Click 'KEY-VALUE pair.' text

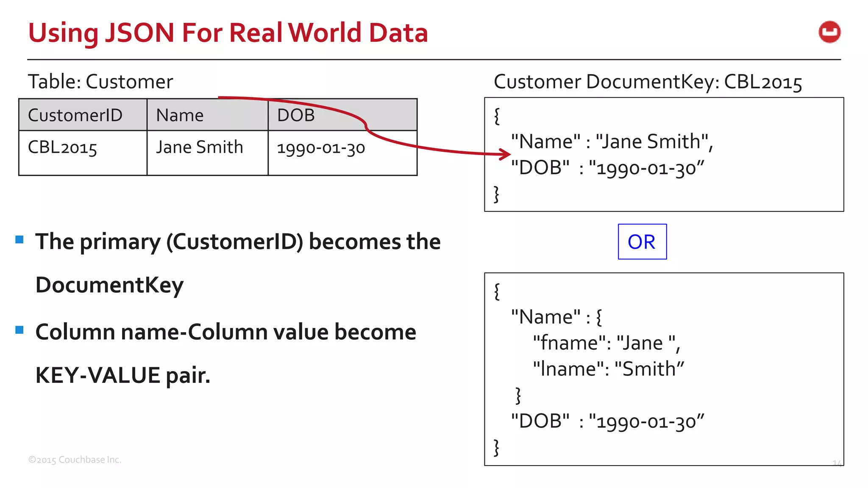tap(123, 375)
